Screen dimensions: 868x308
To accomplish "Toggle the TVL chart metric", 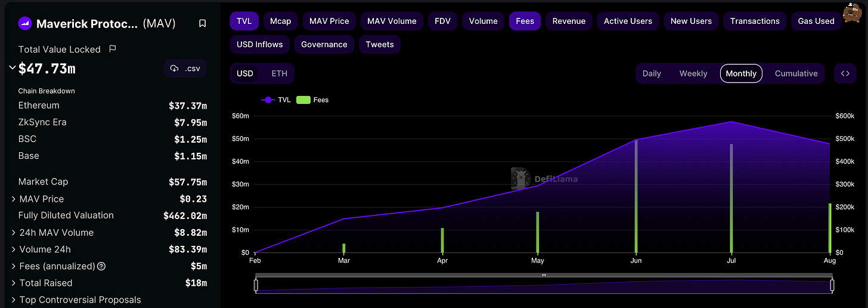I will tap(244, 21).
